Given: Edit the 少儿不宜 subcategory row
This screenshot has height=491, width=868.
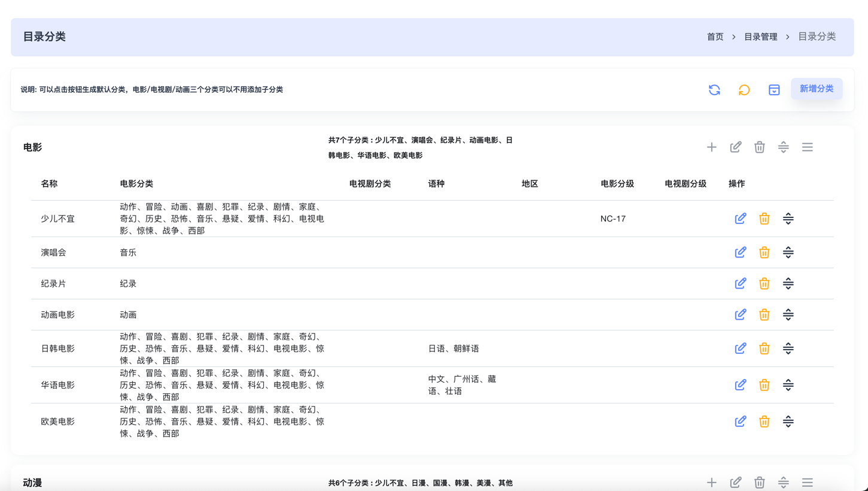Looking at the screenshot, I should 740,219.
